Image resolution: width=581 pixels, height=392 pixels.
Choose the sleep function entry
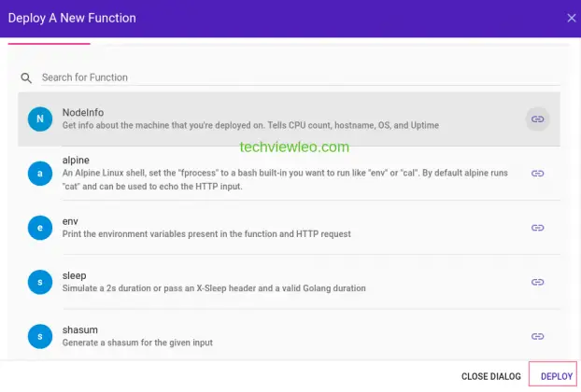pyautogui.click(x=280, y=282)
